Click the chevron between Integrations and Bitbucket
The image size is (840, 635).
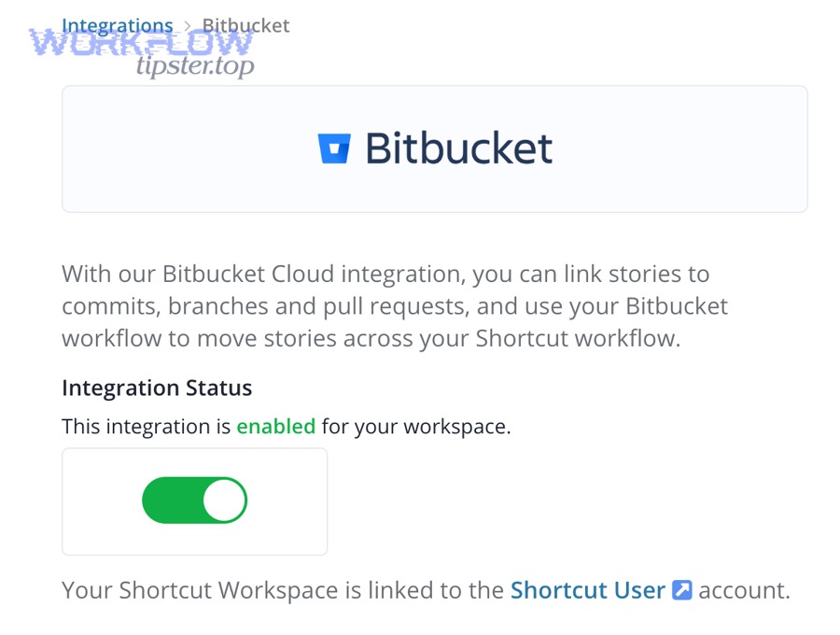click(188, 25)
